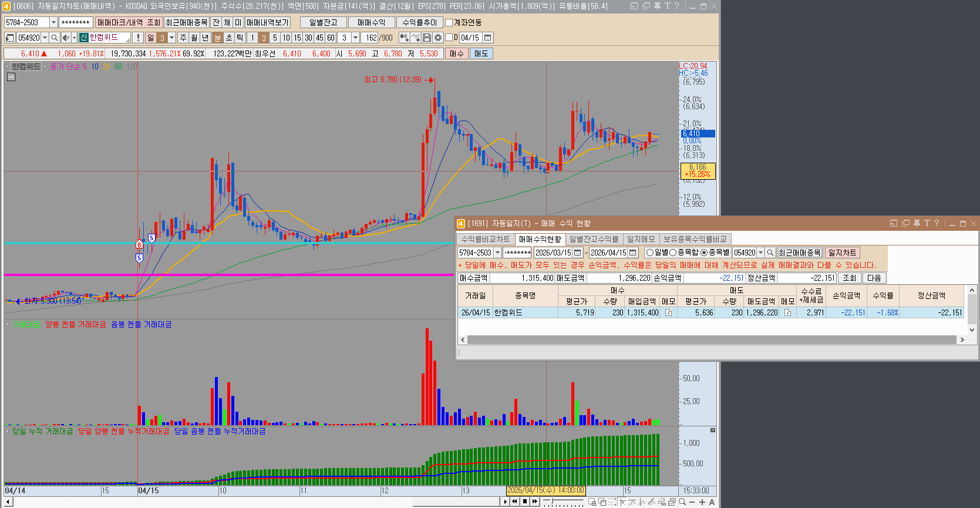Switch to the 매매수익현황 tab
This screenshot has width=980, height=508.
(540, 239)
